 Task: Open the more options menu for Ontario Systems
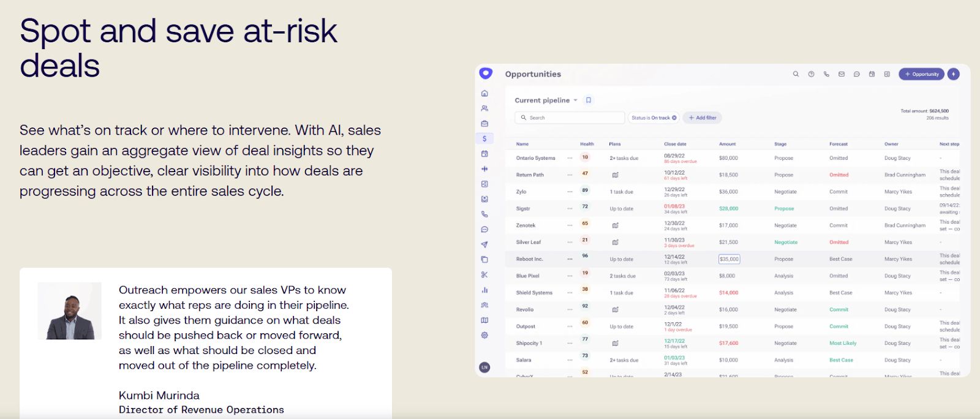coord(570,158)
